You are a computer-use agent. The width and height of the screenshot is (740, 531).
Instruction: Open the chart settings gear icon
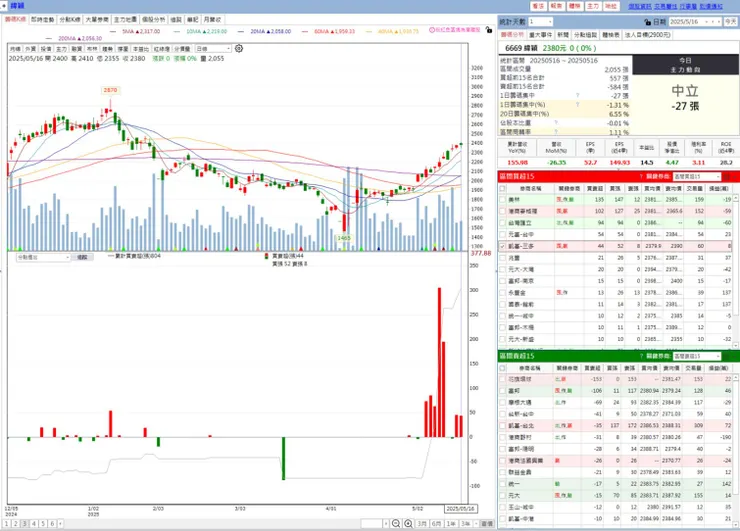point(239,49)
